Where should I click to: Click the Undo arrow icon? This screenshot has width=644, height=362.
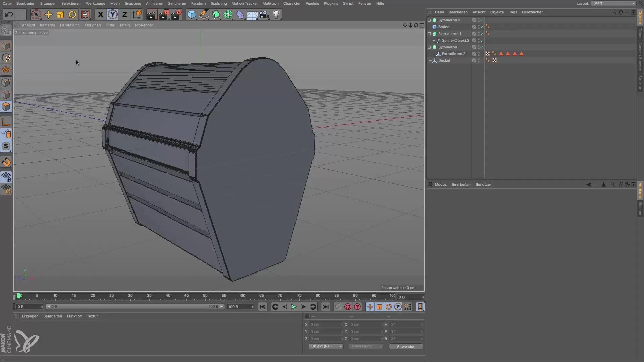[9, 14]
